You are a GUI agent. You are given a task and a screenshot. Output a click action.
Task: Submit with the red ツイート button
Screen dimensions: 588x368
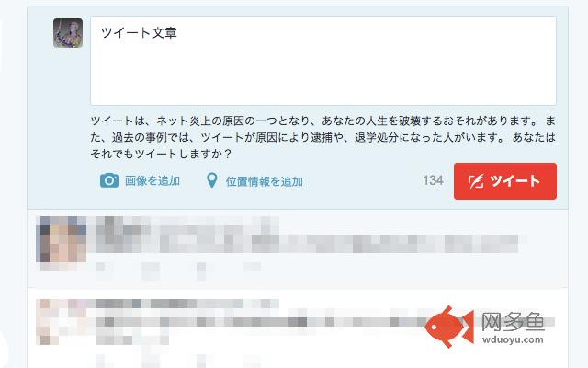[505, 181]
